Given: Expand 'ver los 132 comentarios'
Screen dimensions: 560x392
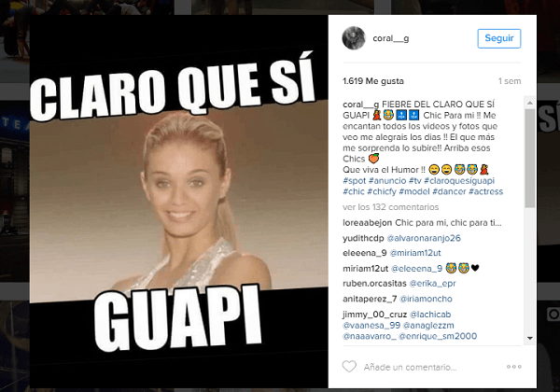Looking at the screenshot, I should pos(390,207).
